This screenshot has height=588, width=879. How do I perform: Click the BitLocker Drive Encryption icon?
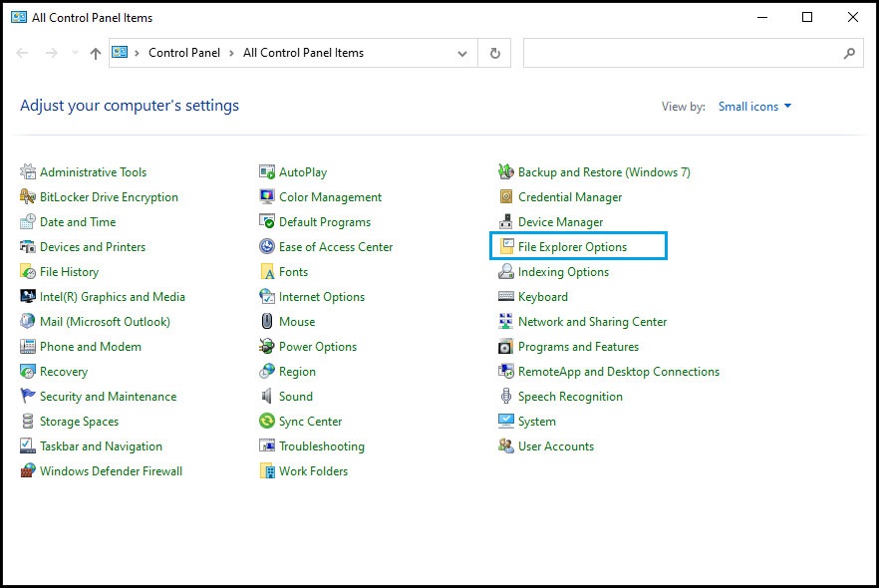28,196
